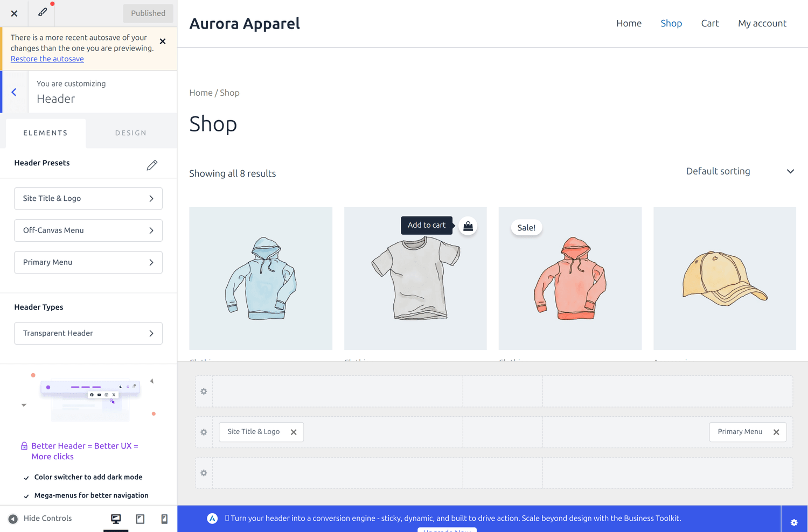Click the paintbrush global styles icon
The height and width of the screenshot is (532, 808).
coord(42,12)
